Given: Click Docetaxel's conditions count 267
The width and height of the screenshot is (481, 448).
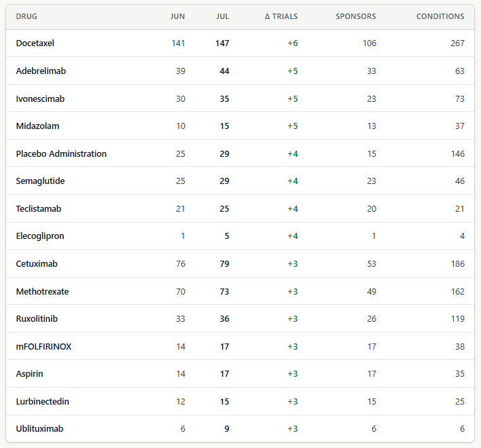Looking at the screenshot, I should [457, 43].
